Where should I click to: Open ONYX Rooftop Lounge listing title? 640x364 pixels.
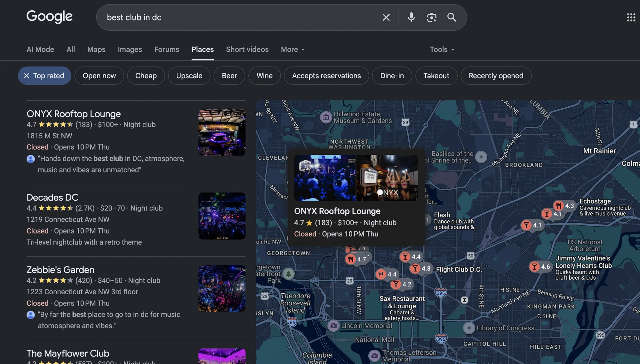coord(74,114)
